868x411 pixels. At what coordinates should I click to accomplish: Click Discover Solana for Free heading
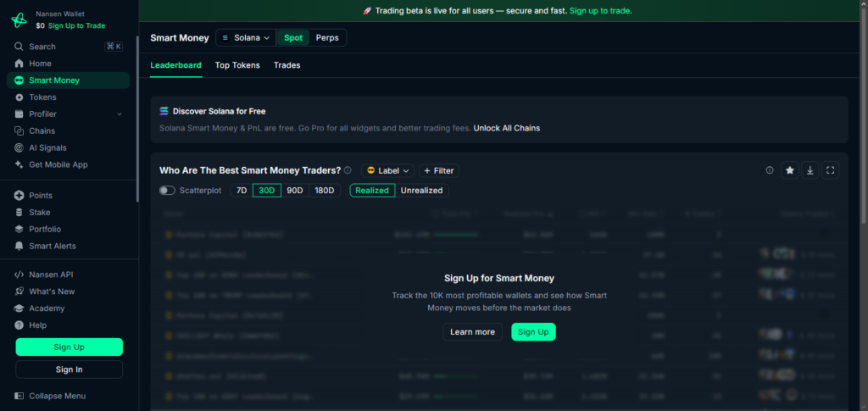[x=219, y=111]
